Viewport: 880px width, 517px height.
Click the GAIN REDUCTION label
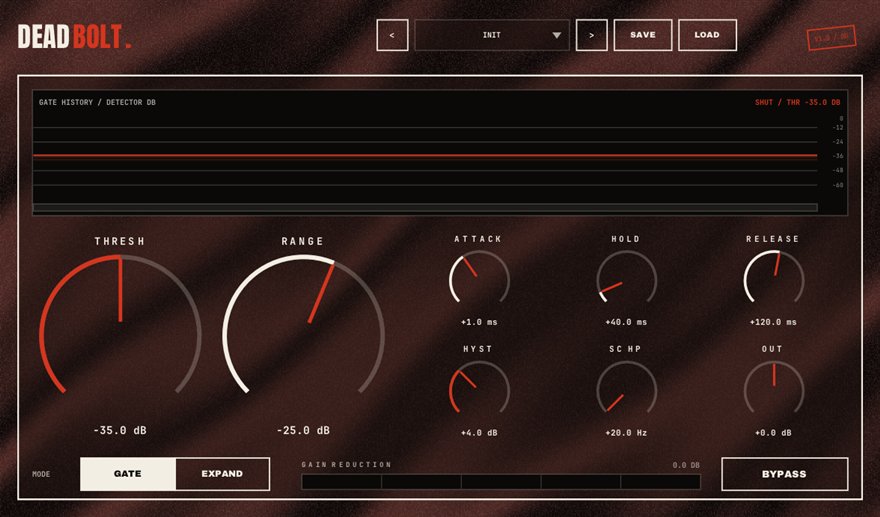(x=346, y=465)
